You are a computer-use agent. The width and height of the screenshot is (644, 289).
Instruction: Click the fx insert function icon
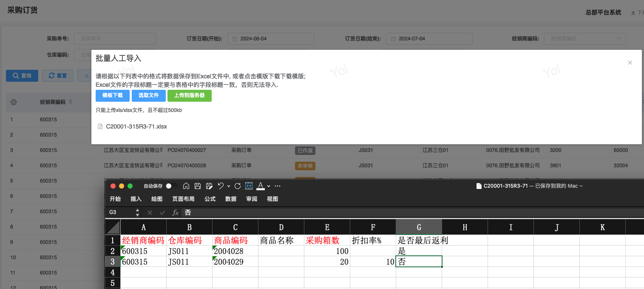tap(175, 212)
